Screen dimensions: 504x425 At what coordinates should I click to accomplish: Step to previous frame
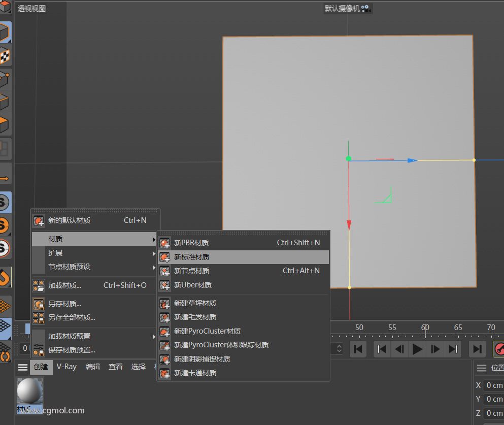click(x=399, y=349)
